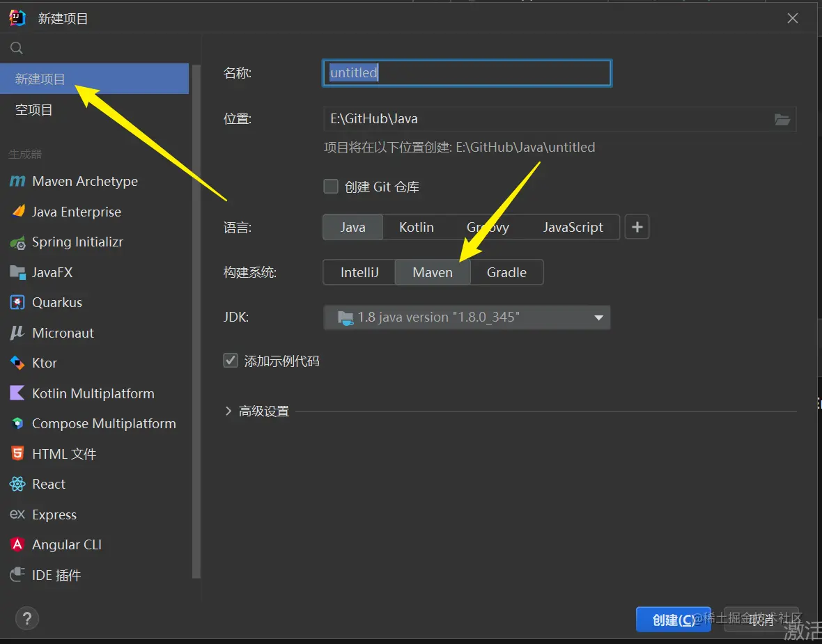Click the Compose Multiplatform icon
Screen dimensions: 822x644
(17, 423)
